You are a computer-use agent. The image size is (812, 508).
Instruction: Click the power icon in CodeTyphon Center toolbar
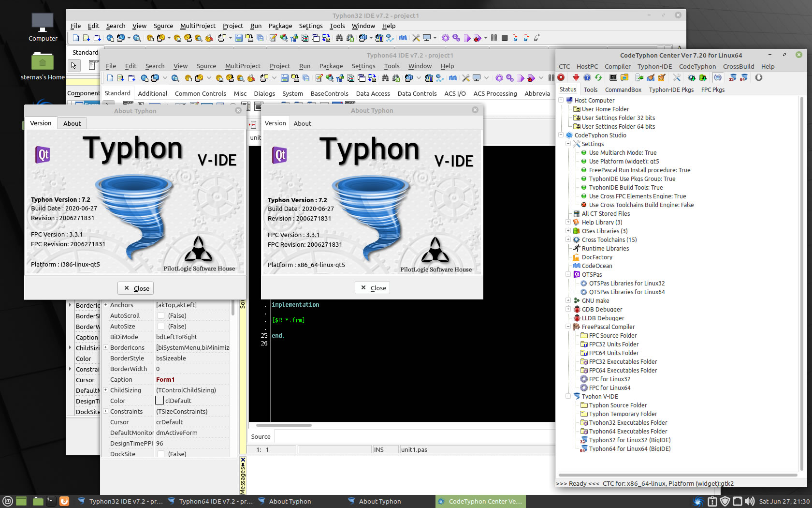pyautogui.click(x=759, y=77)
